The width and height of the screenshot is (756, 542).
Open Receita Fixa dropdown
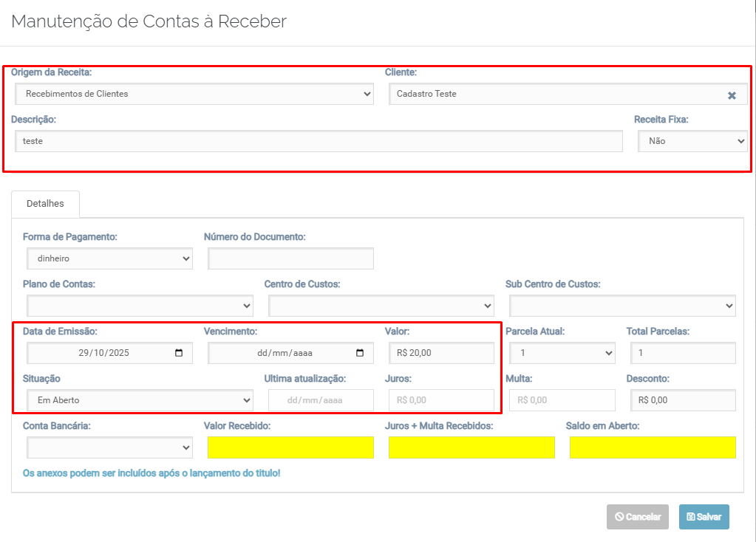pyautogui.click(x=692, y=141)
